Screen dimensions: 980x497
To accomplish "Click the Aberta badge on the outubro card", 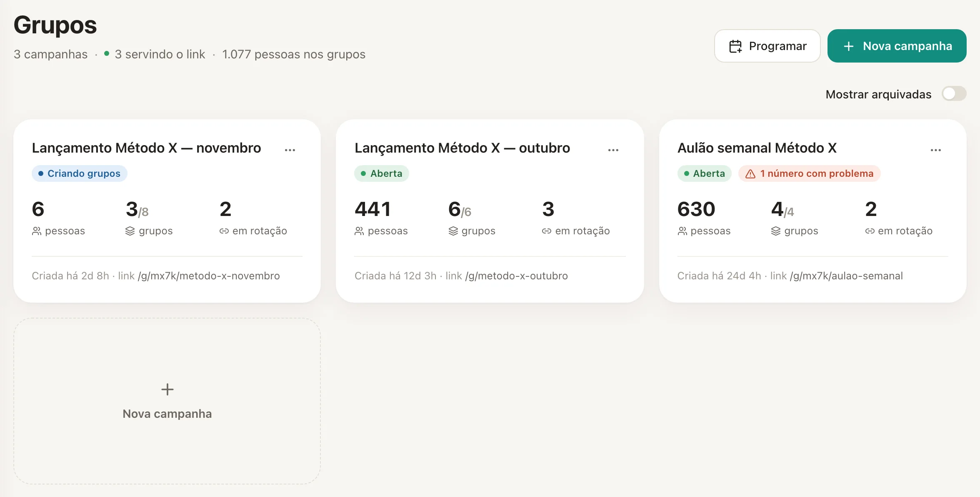I will tap(382, 173).
